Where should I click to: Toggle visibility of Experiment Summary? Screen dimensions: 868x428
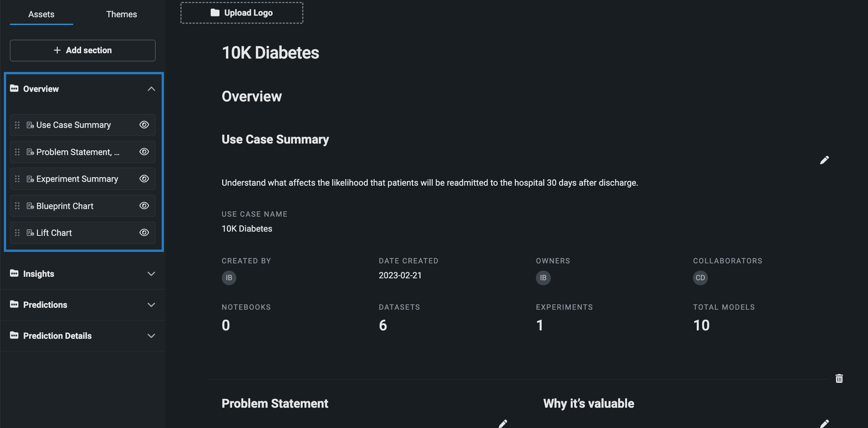point(144,179)
